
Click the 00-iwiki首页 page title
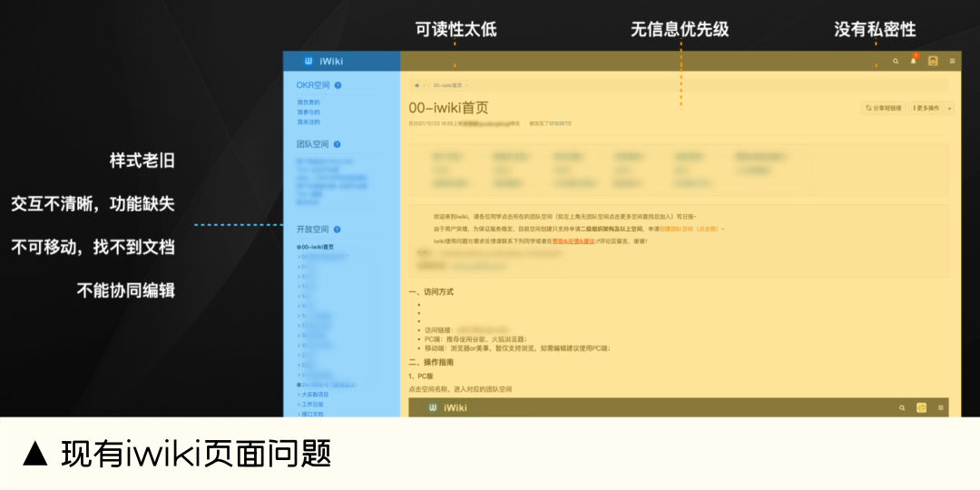(448, 107)
